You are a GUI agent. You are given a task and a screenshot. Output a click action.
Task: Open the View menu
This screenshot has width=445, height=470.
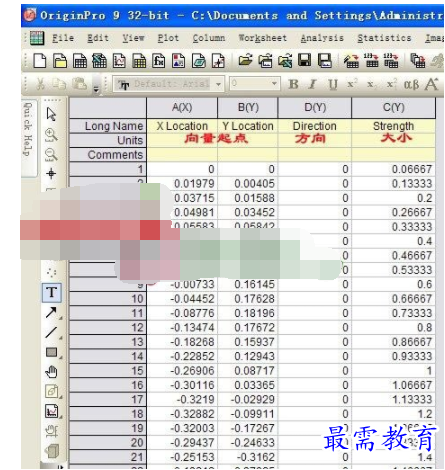pyautogui.click(x=133, y=38)
